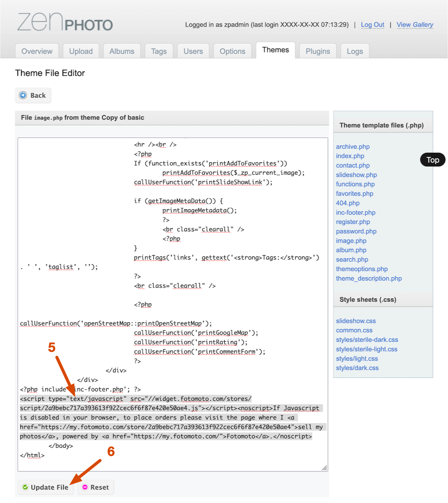The width and height of the screenshot is (448, 503).
Task: Open index.php template file
Action: click(x=350, y=156)
